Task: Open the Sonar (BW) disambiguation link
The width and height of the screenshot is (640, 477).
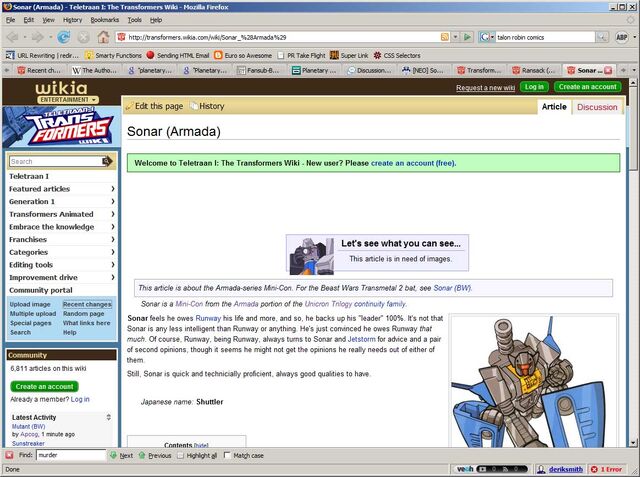Action: [x=452, y=288]
